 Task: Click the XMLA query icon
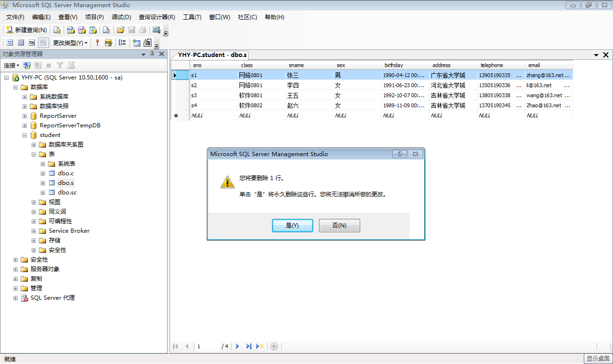coord(93,30)
